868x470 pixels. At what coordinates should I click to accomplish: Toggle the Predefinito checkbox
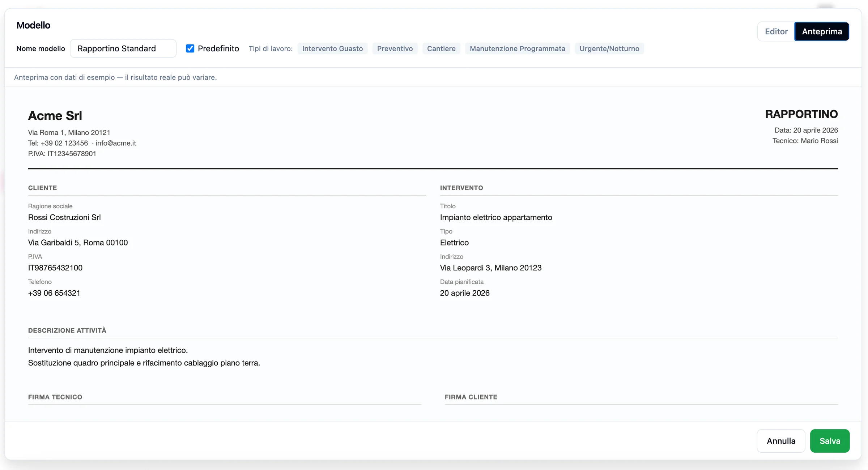click(190, 48)
